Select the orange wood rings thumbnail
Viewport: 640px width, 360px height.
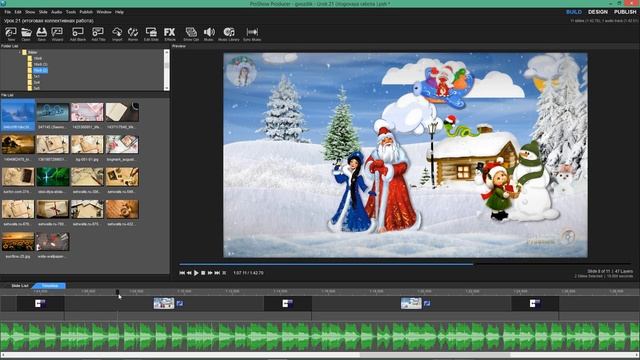pos(122,209)
